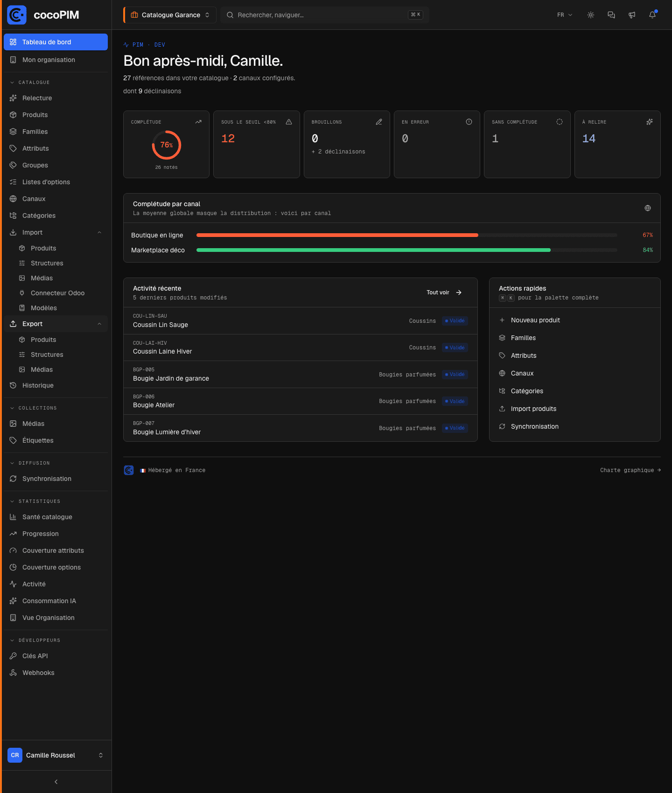This screenshot has width=672, height=793.
Task: Collapse the Import submenu
Action: tap(99, 232)
